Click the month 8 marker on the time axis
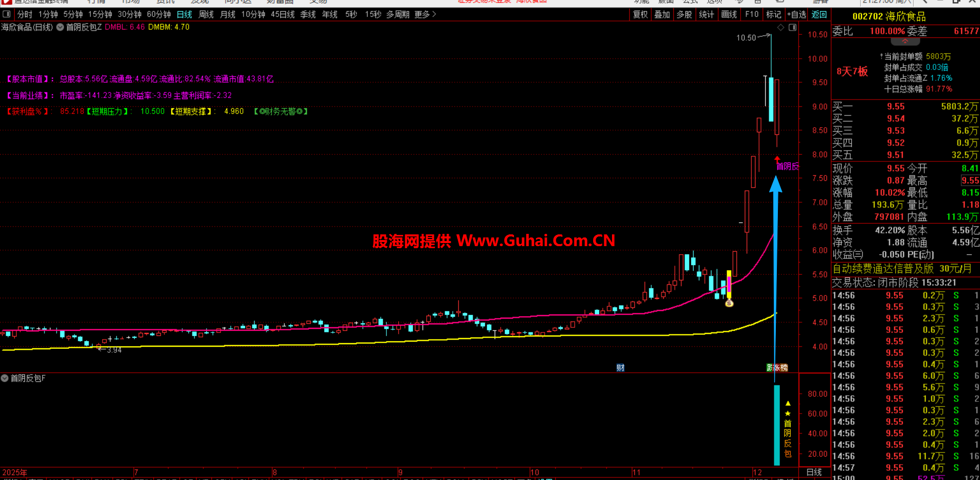The image size is (980, 480). (275, 472)
